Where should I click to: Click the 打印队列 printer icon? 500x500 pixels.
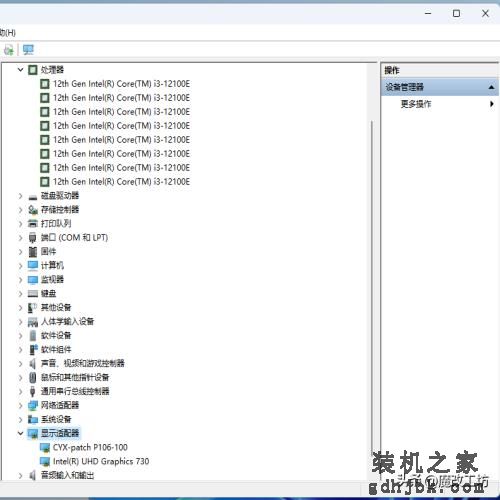[x=33, y=224]
